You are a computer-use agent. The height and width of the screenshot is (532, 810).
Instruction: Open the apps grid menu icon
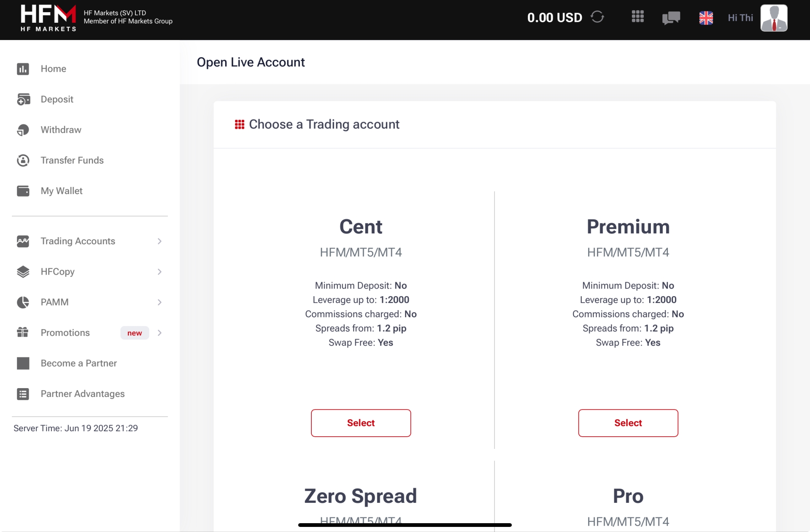click(637, 17)
